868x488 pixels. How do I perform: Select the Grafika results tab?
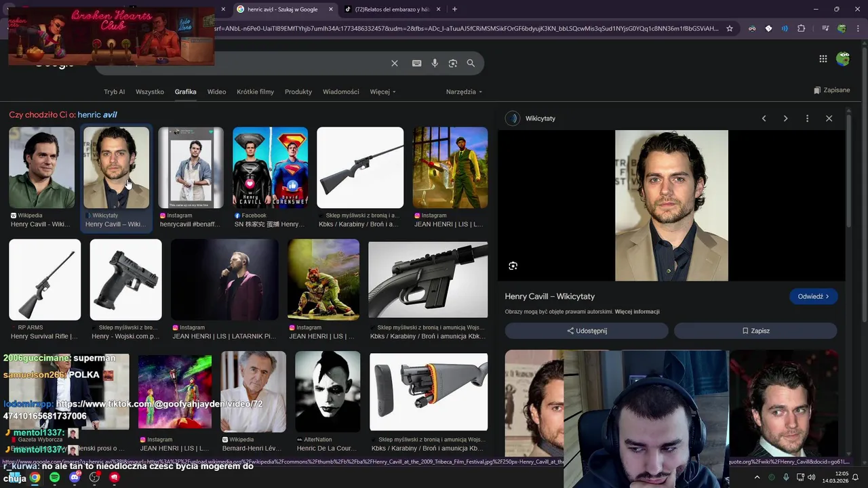click(185, 91)
